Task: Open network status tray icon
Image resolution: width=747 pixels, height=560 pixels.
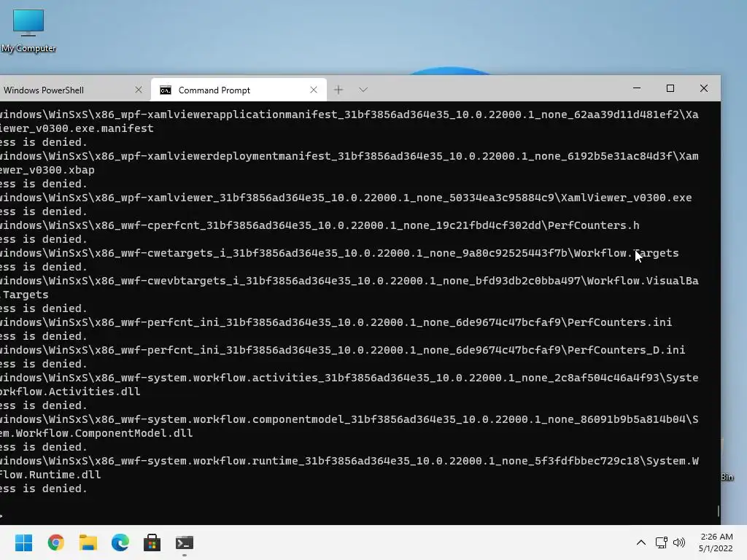Action: (661, 542)
